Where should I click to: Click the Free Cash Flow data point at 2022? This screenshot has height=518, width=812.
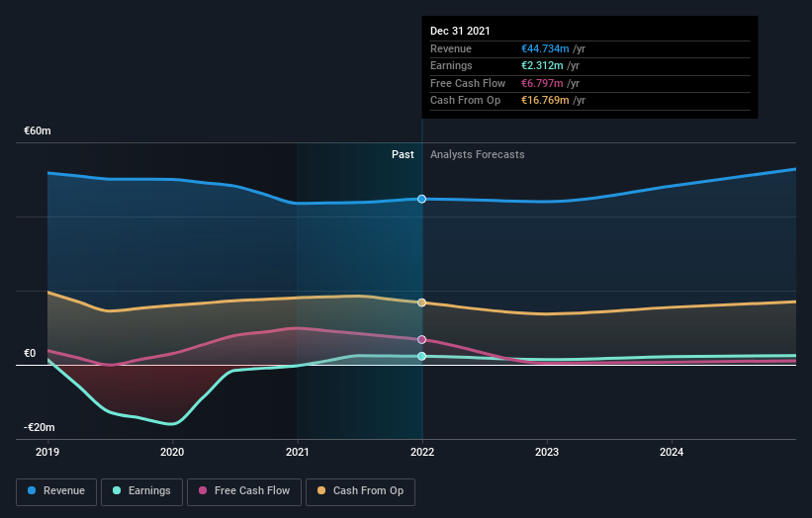tap(422, 340)
